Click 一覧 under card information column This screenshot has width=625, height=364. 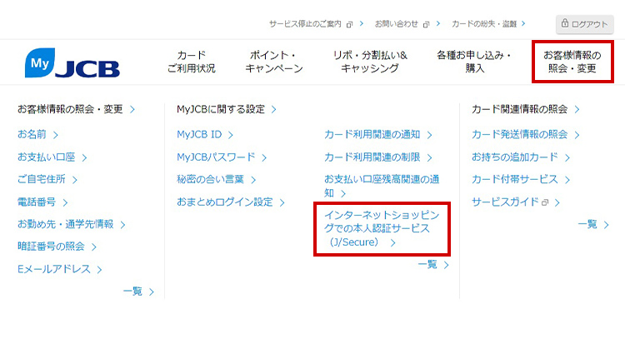(x=587, y=225)
